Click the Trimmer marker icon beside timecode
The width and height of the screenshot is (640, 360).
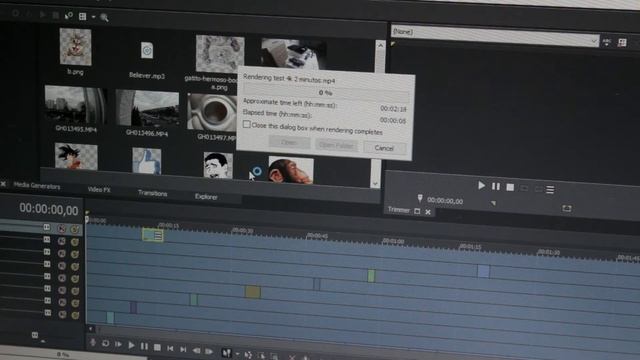(420, 198)
